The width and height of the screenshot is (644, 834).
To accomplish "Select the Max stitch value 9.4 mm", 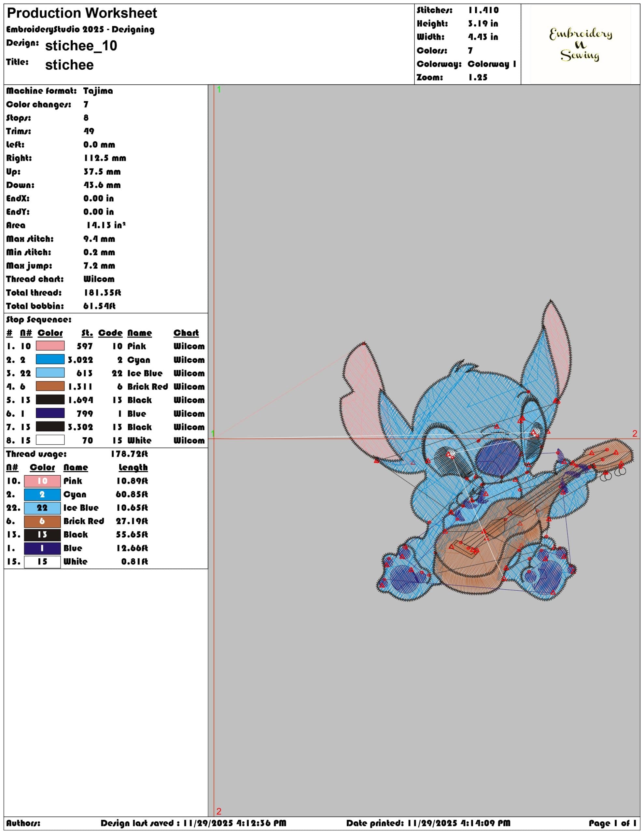I will 99,239.
